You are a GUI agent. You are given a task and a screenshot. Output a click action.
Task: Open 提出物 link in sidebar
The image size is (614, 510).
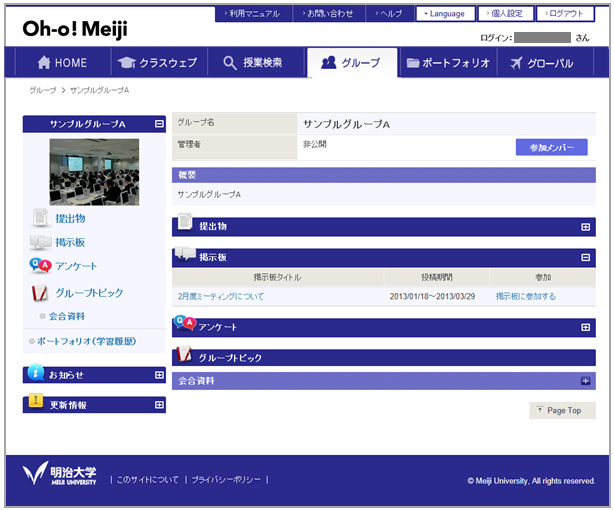point(70,219)
